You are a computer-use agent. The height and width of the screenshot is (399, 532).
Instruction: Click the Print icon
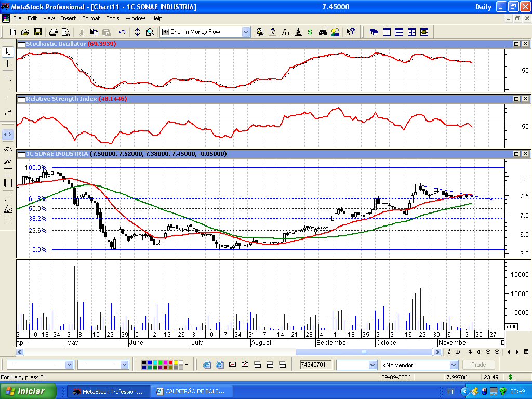(54, 32)
